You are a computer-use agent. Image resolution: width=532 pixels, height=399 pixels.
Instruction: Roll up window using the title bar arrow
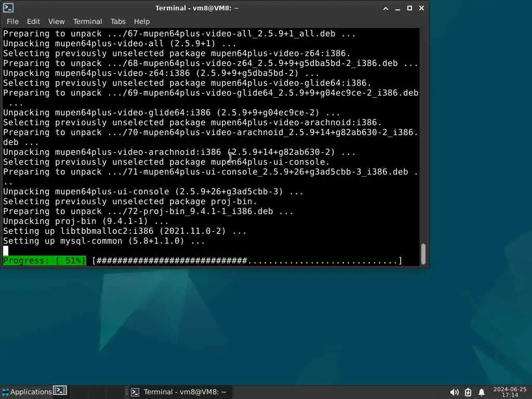[386, 8]
